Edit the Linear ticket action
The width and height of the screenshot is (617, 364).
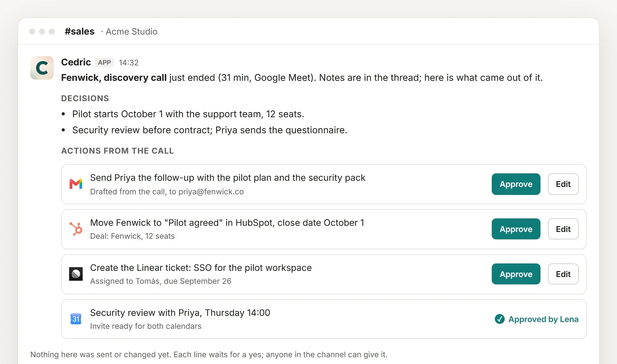click(x=563, y=274)
